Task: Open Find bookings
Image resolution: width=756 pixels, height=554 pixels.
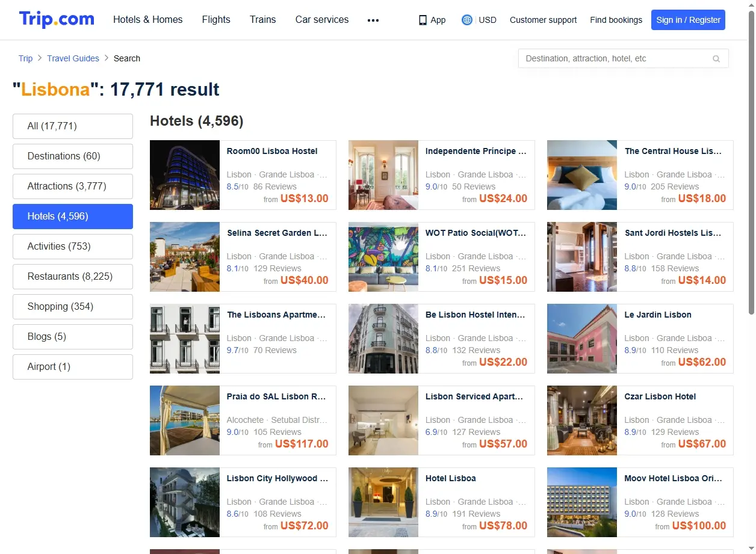Action: (x=616, y=20)
